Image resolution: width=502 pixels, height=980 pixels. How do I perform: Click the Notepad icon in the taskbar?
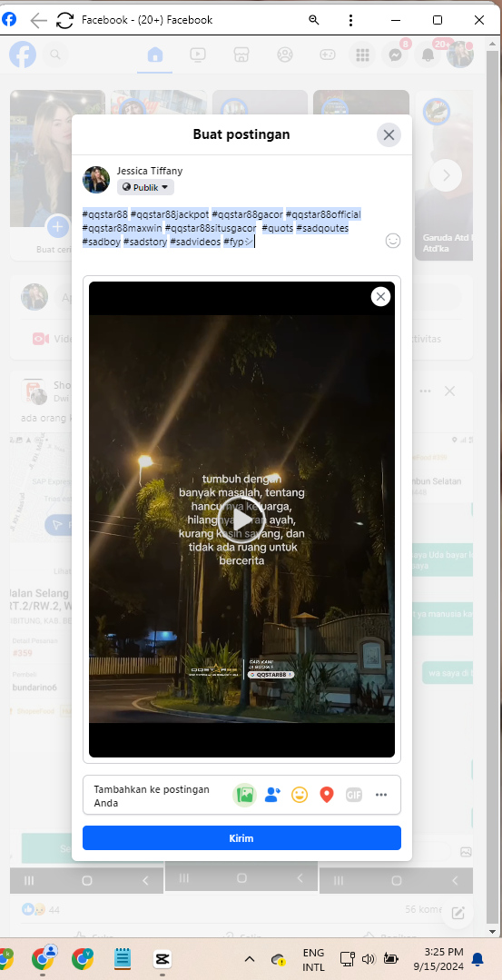point(123,957)
